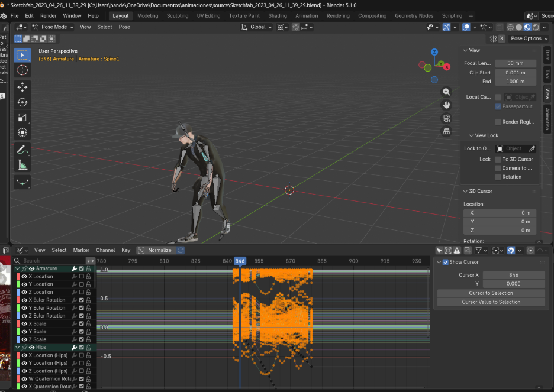Collapse the Hips channel group
This screenshot has width=554, height=392.
pyautogui.click(x=17, y=347)
